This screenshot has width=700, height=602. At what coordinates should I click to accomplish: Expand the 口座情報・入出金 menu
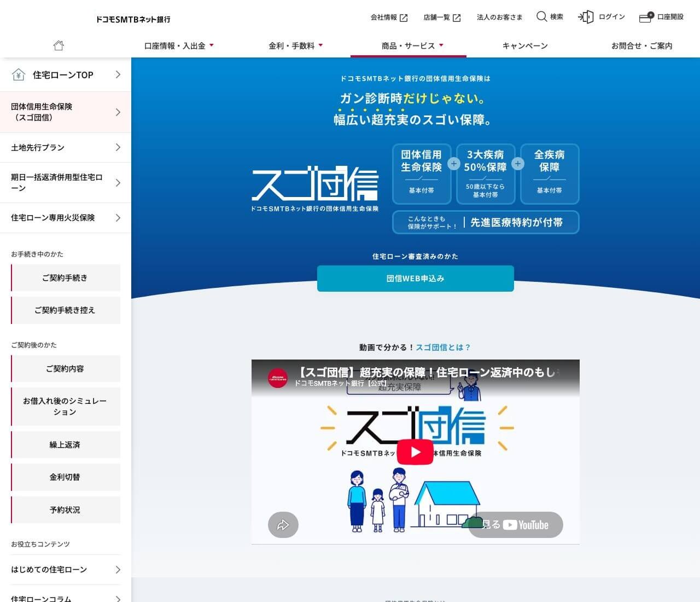tap(179, 46)
